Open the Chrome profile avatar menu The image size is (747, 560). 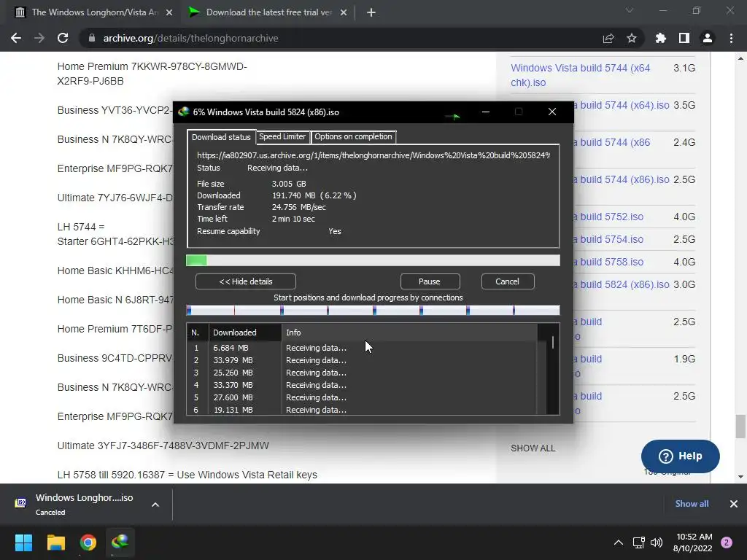point(708,38)
